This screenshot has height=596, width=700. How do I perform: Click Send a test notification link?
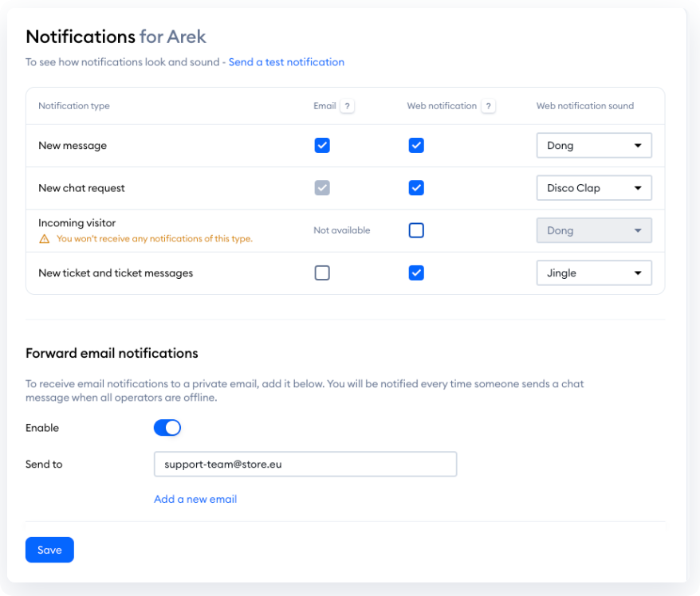coord(286,62)
